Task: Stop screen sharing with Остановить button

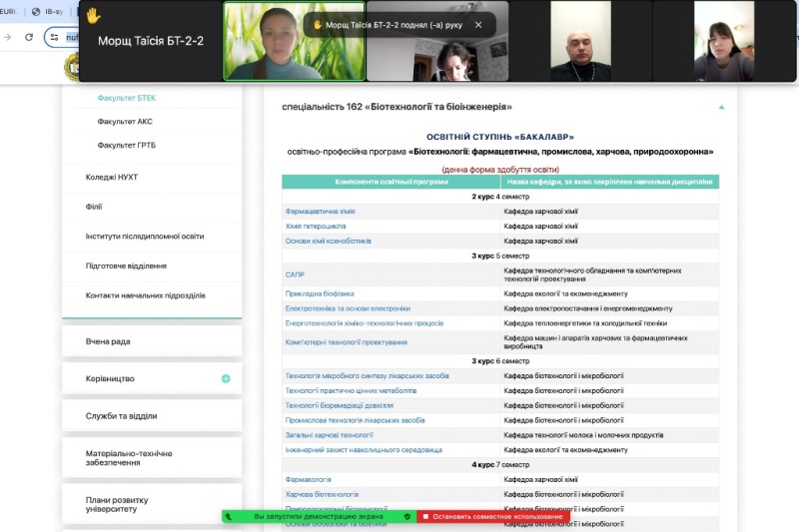Action: 493,516
